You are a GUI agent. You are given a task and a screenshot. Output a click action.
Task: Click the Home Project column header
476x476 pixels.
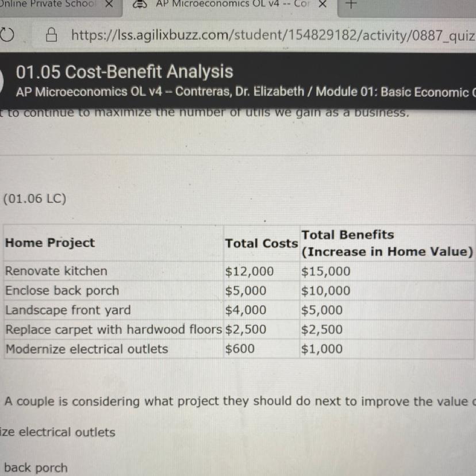50,243
